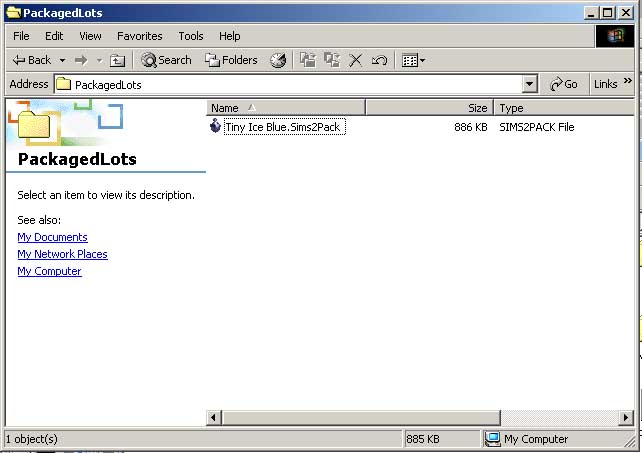Image resolution: width=642 pixels, height=453 pixels.
Task: Click the 1 object(s) status text
Action: click(x=32, y=439)
